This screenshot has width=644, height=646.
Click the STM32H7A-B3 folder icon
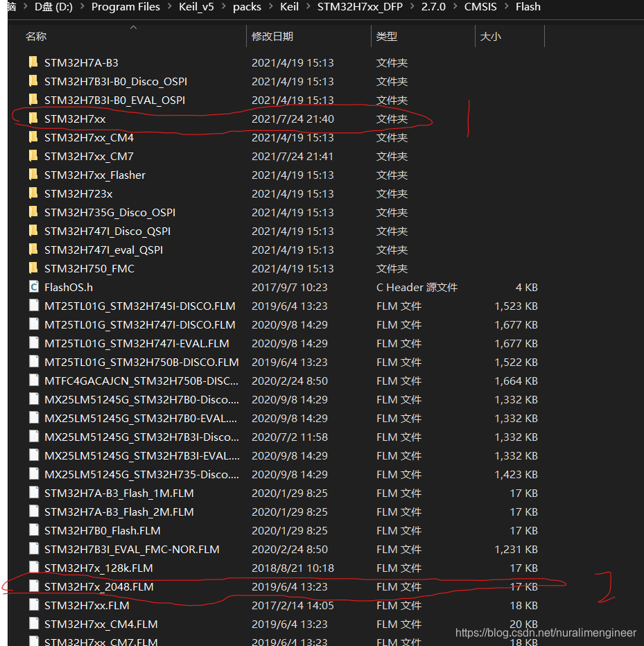(x=33, y=62)
